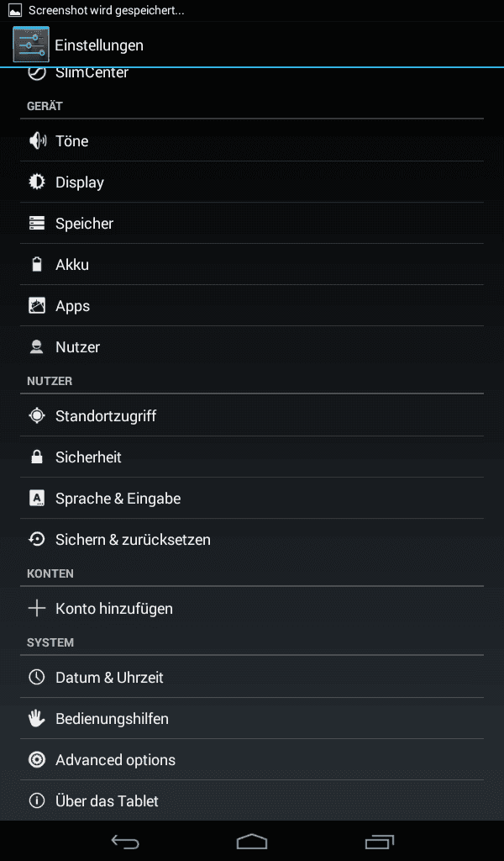Open Display via its brightness icon
Image resolution: width=504 pixels, height=861 pixels.
point(37,182)
